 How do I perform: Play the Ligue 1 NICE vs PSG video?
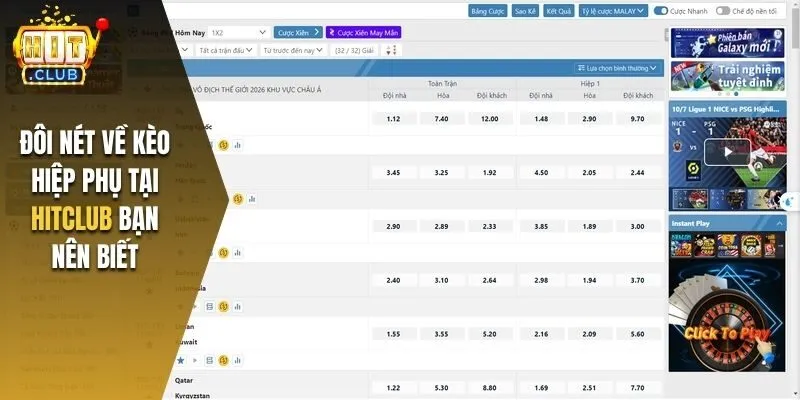(725, 151)
